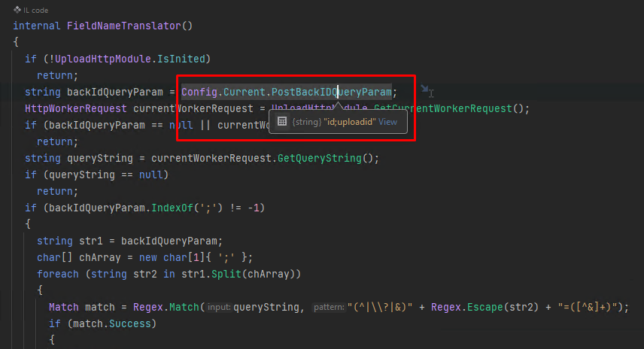
Task: Click the "(^|\\?|&)" string literal
Action: tap(380, 308)
